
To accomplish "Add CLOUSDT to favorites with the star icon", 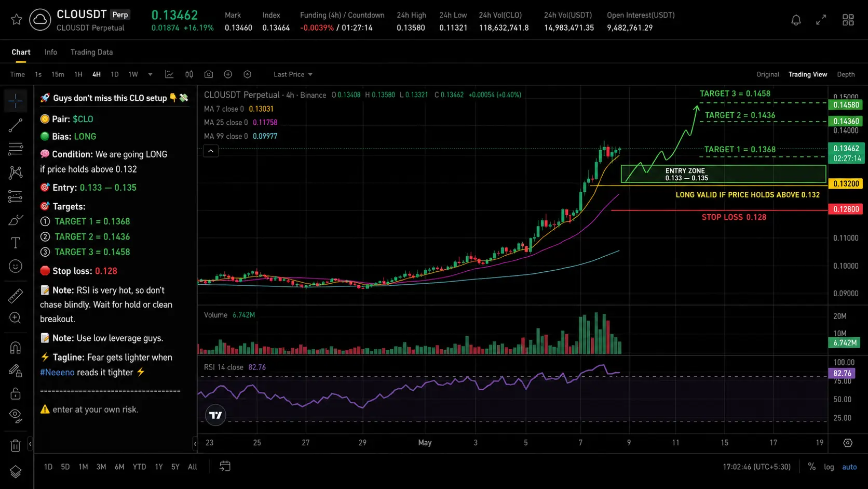I will click(x=17, y=20).
